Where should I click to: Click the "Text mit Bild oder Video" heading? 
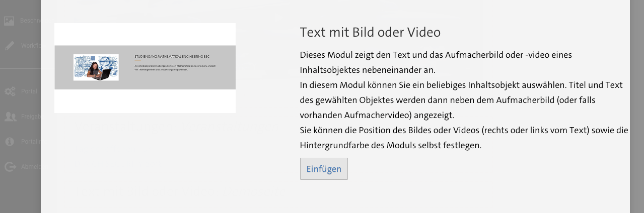(x=370, y=33)
